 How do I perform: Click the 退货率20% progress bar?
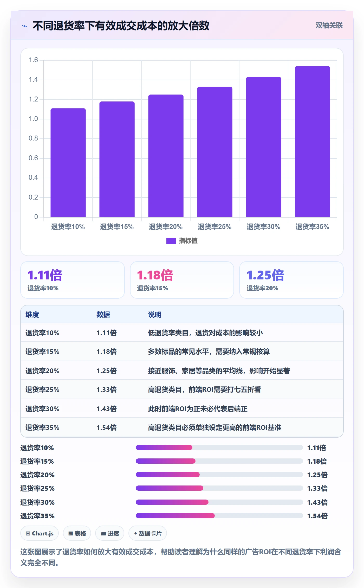coord(219,475)
